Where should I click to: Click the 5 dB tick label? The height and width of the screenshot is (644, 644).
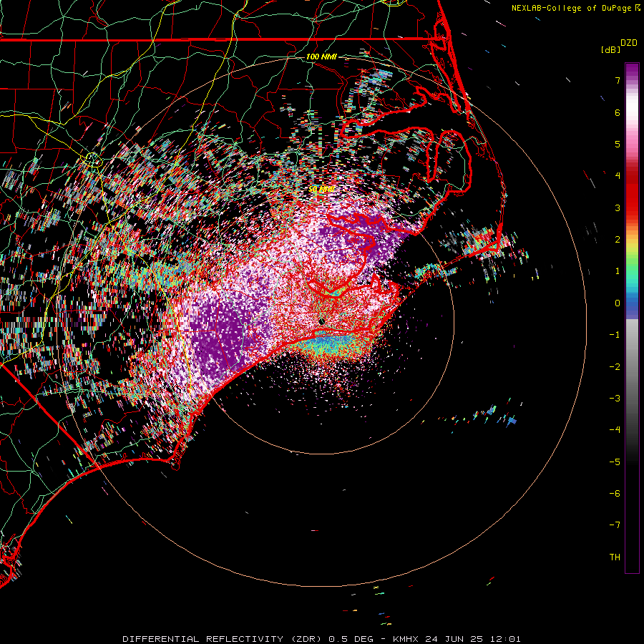click(x=618, y=144)
